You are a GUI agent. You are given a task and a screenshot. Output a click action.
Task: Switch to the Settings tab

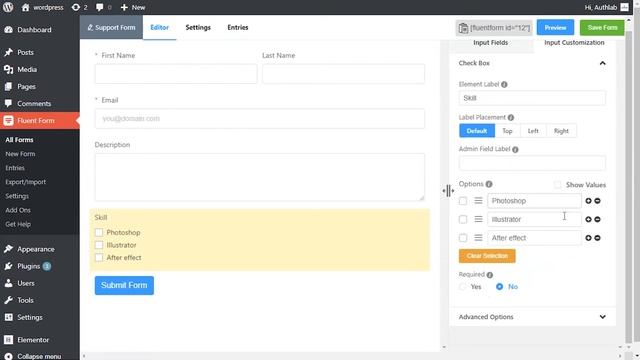pos(198,27)
